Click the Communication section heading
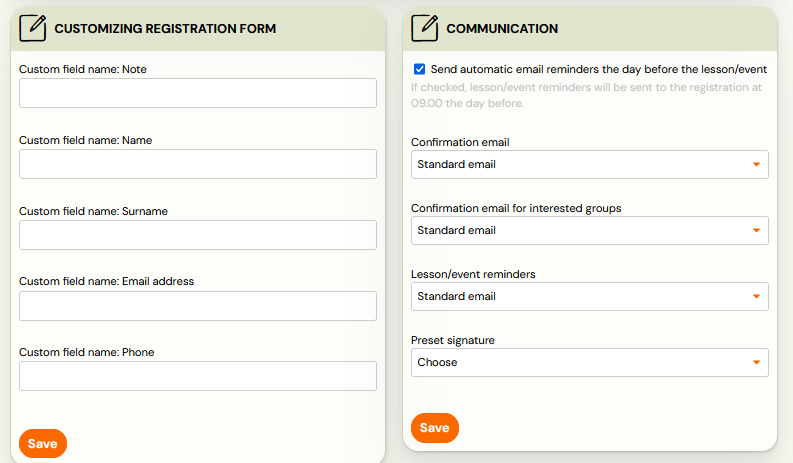This screenshot has width=793, height=463. (x=502, y=29)
